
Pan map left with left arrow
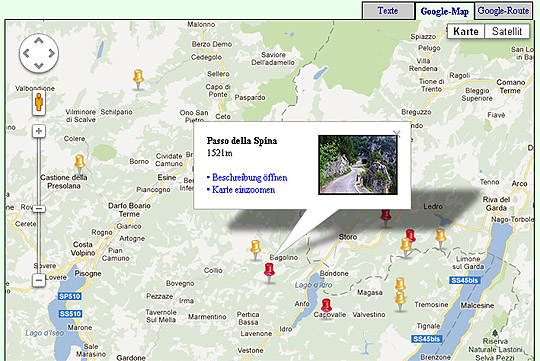pos(26,53)
